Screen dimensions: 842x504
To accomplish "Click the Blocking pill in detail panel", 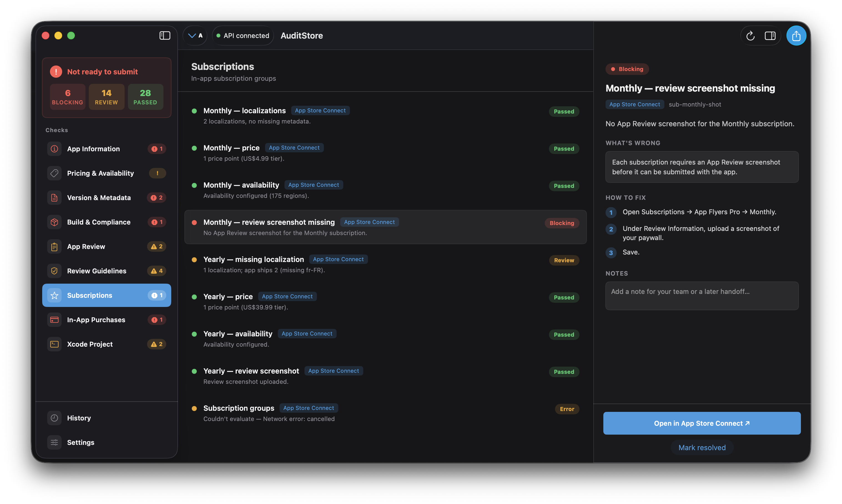I will 627,69.
